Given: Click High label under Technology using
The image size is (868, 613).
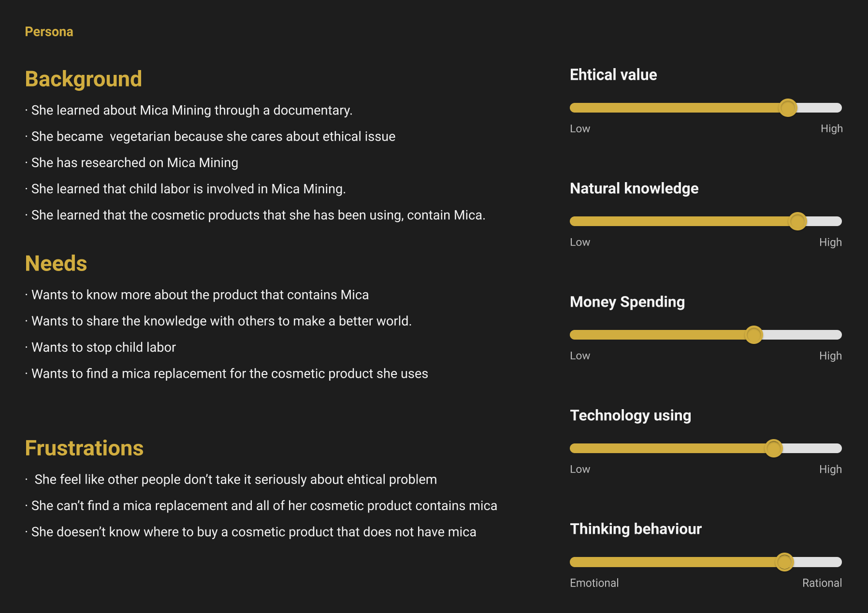Looking at the screenshot, I should point(830,470).
